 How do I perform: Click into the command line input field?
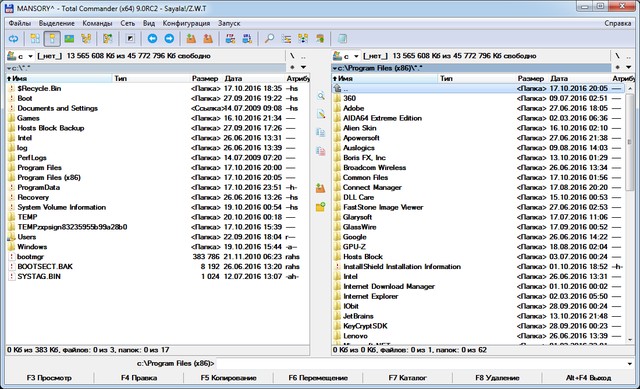pos(420,363)
